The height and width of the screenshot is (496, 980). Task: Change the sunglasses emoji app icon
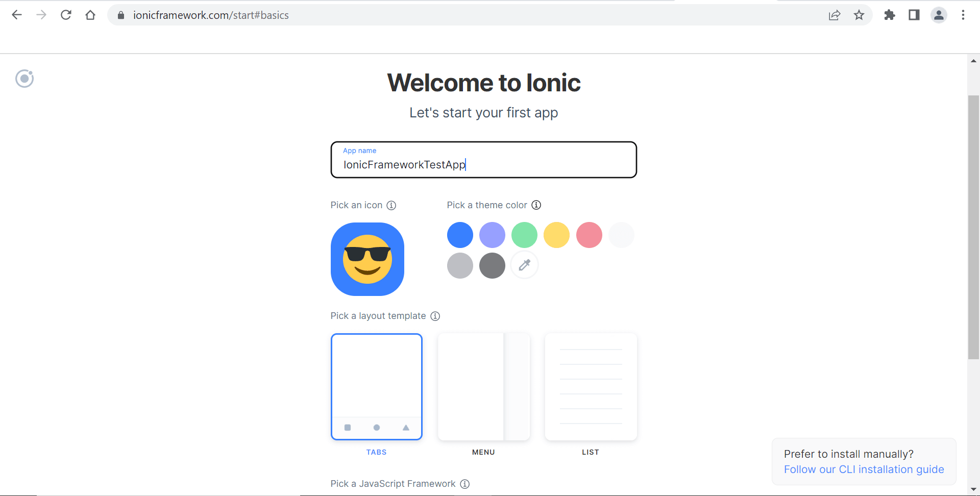click(x=367, y=259)
